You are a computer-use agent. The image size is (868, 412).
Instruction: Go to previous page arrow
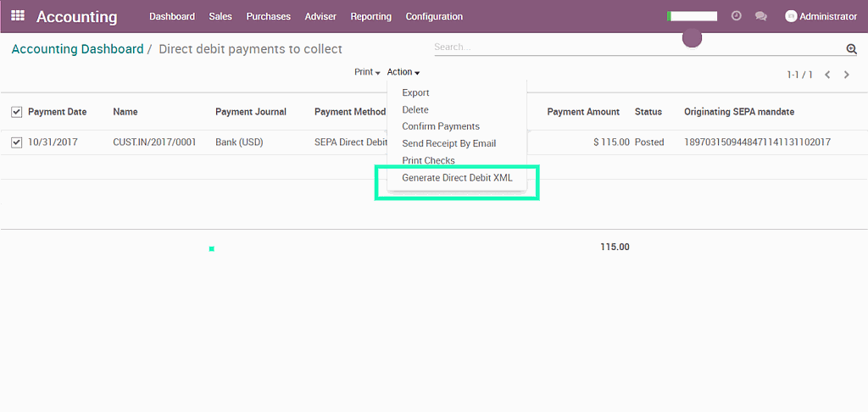[x=827, y=75]
